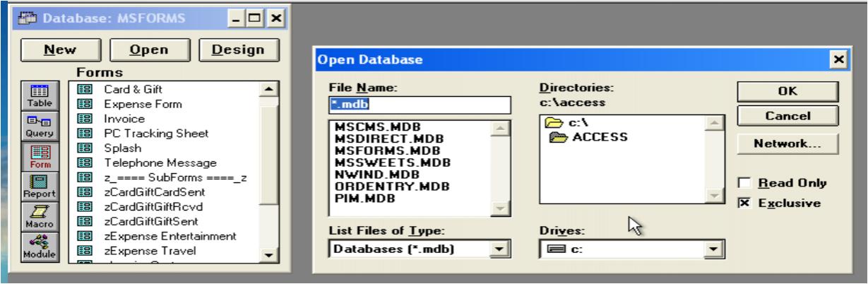Click file list scroll down arrow

[x=500, y=207]
